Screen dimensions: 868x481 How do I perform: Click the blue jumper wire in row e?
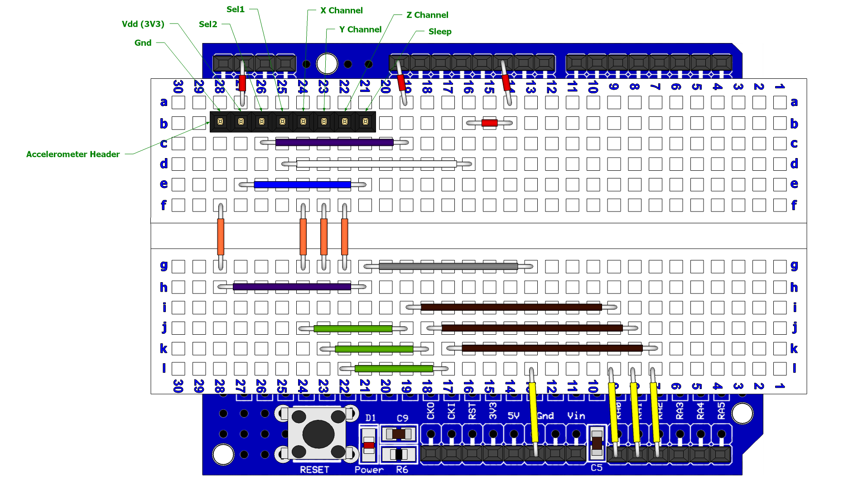[x=303, y=184]
